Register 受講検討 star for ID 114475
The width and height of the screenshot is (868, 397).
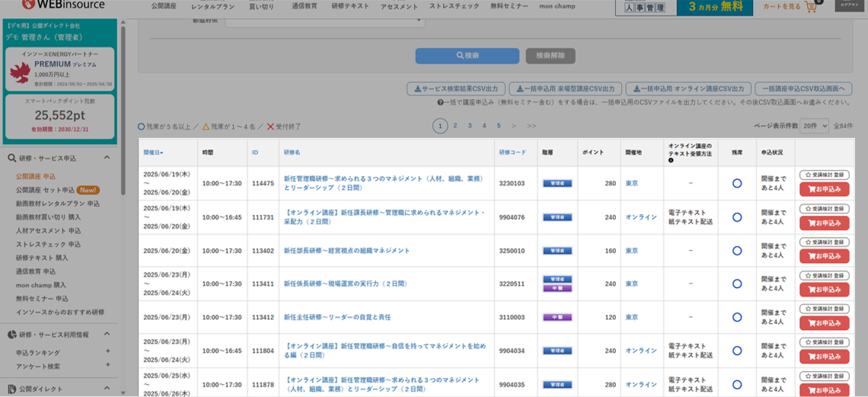point(825,175)
